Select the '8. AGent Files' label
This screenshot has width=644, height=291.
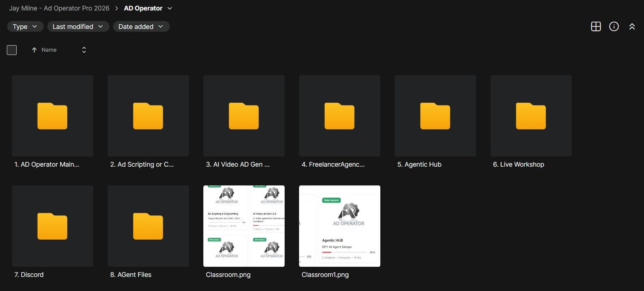pos(131,275)
